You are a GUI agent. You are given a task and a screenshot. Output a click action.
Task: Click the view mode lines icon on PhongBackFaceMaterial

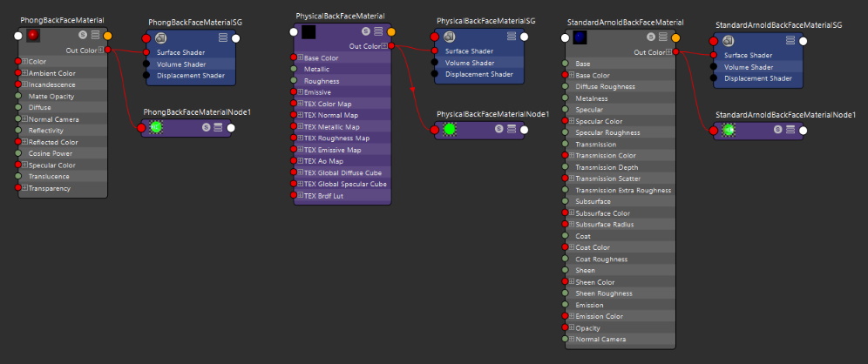[95, 35]
